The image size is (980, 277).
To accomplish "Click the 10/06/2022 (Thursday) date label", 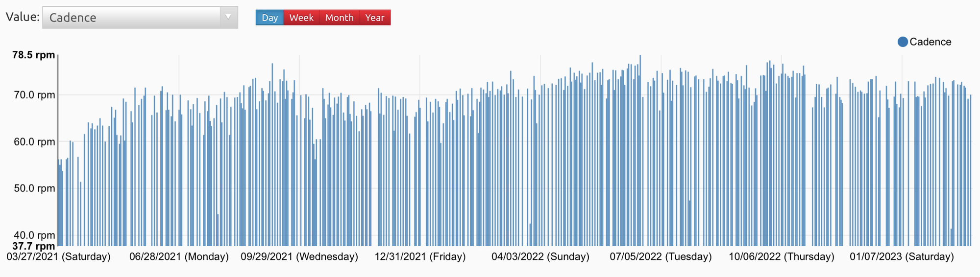I will 782,257.
